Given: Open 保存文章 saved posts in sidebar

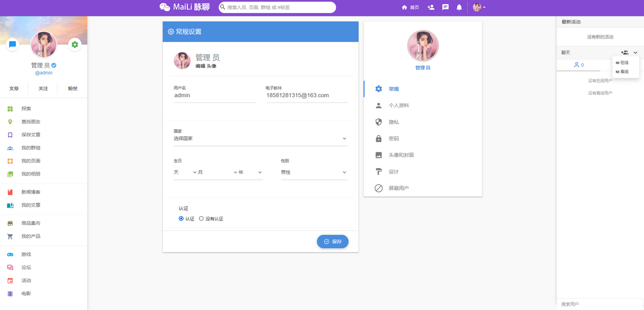Looking at the screenshot, I should coord(43,135).
